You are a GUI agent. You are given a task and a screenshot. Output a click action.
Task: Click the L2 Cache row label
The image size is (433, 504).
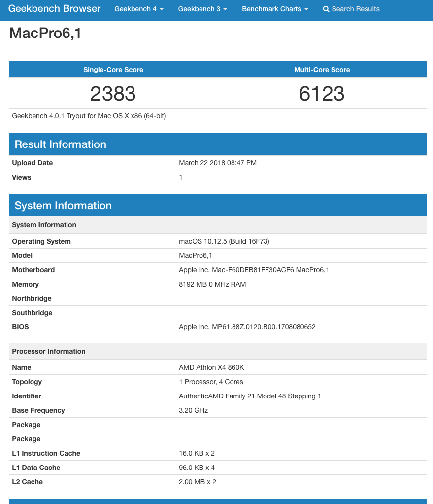[x=27, y=482]
